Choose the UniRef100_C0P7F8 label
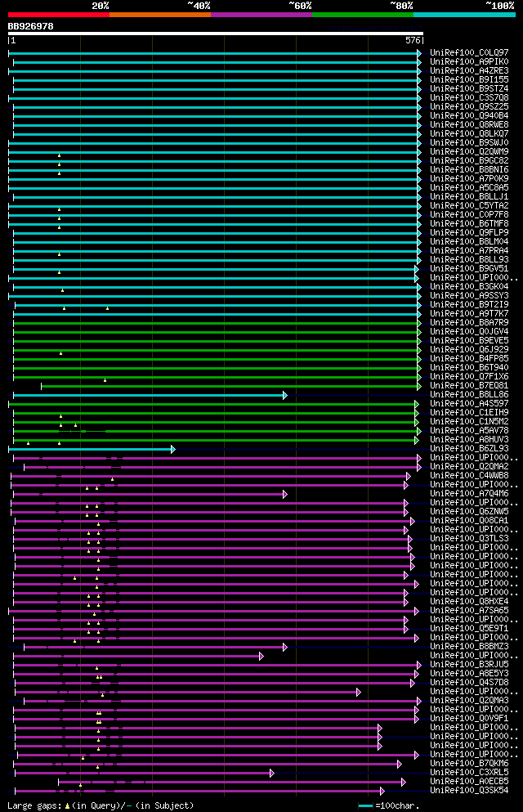This screenshot has height=812, width=523. pyautogui.click(x=469, y=214)
